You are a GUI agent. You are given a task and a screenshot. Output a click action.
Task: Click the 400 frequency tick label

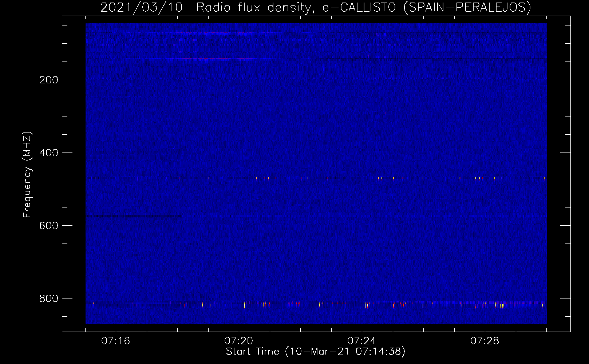49,153
